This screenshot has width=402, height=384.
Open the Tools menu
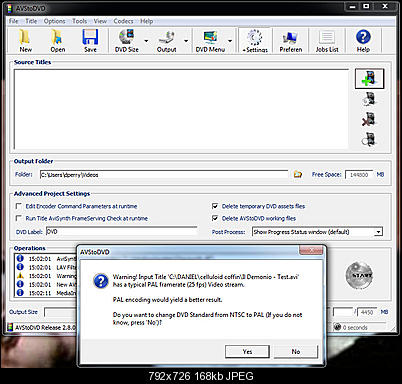click(79, 21)
